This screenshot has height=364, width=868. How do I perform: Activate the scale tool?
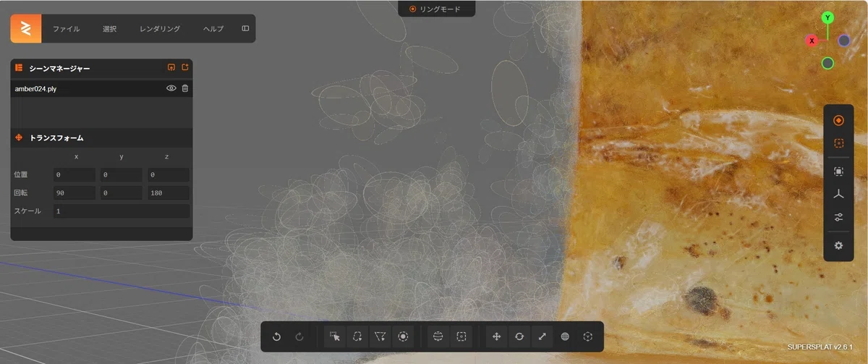(x=542, y=337)
